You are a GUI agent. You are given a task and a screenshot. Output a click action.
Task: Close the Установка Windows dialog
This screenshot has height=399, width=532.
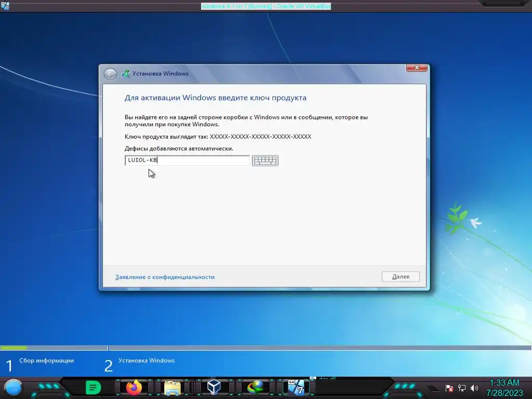pyautogui.click(x=417, y=68)
